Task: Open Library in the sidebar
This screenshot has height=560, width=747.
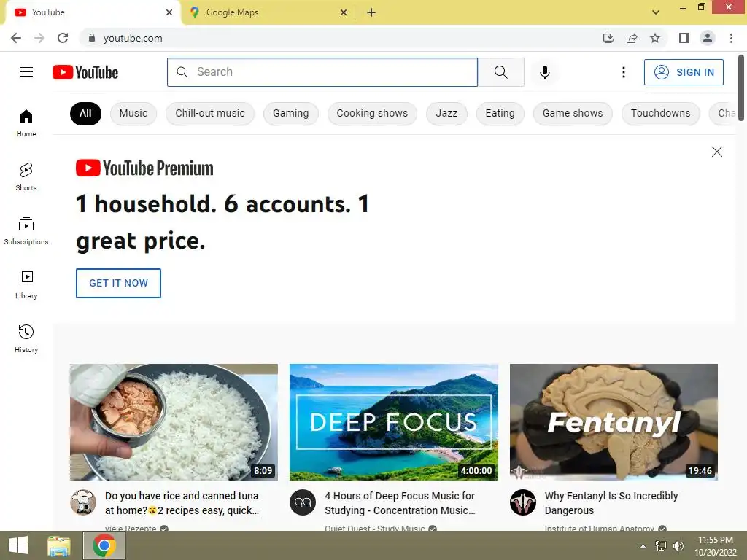Action: pyautogui.click(x=26, y=285)
